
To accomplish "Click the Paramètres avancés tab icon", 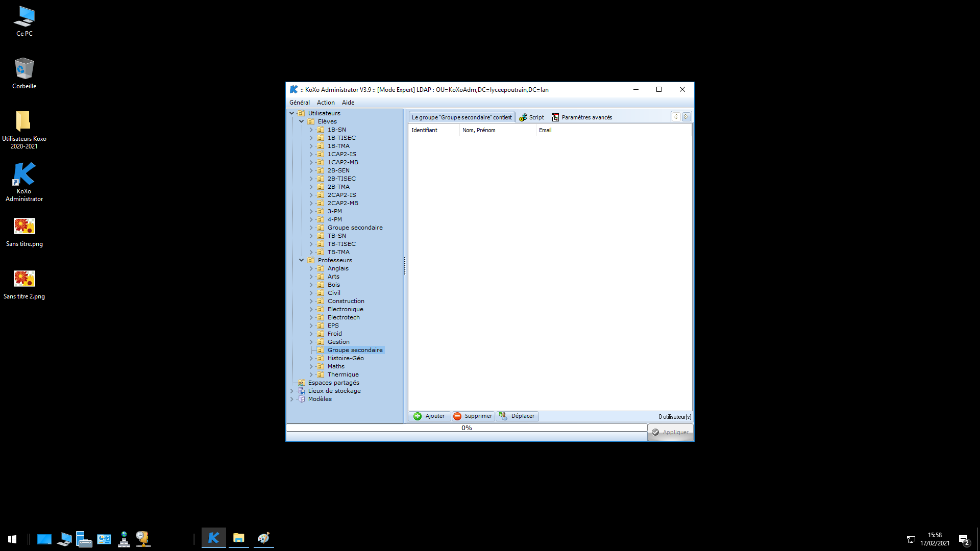I will point(555,117).
